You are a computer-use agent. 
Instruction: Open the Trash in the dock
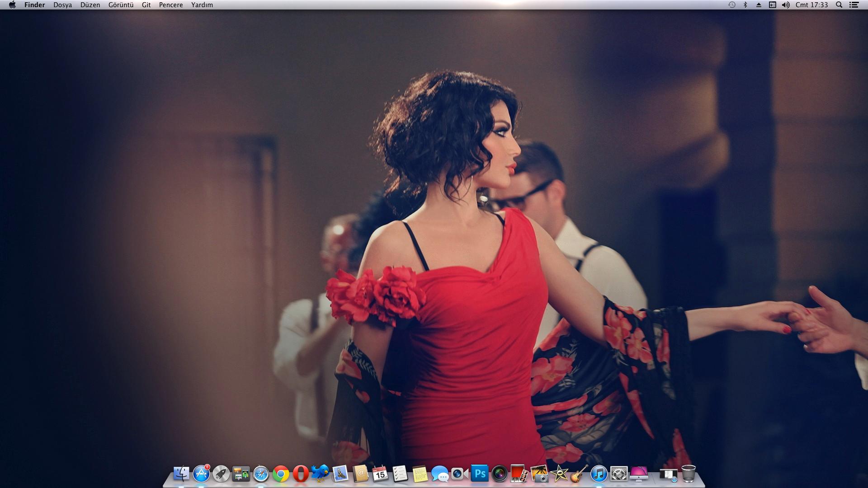click(x=689, y=474)
